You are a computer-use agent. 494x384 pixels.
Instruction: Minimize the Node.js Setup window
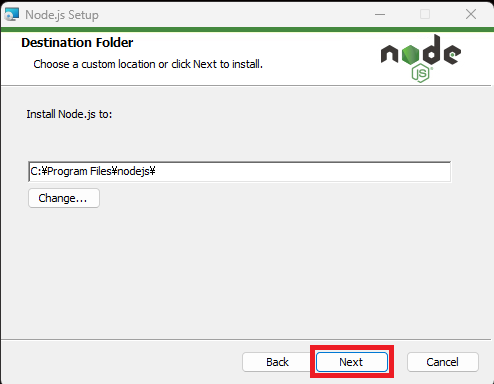[380, 14]
